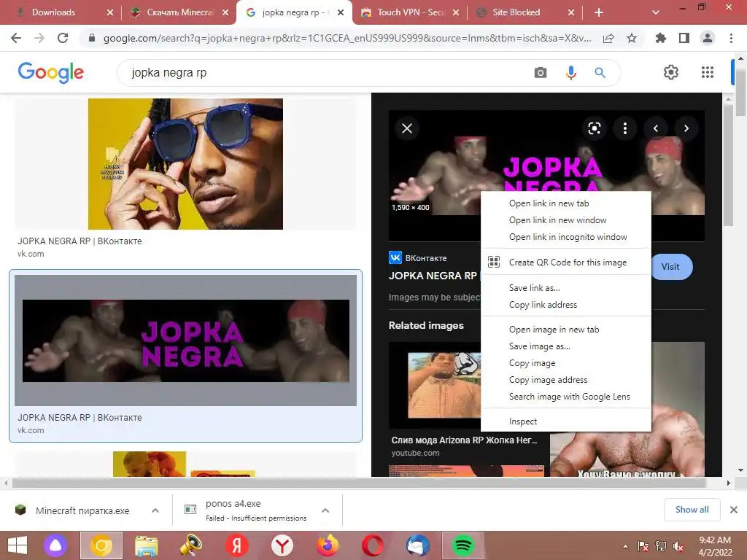Bookmark this page with the star icon
Screen dimensions: 747x560
pos(632,38)
